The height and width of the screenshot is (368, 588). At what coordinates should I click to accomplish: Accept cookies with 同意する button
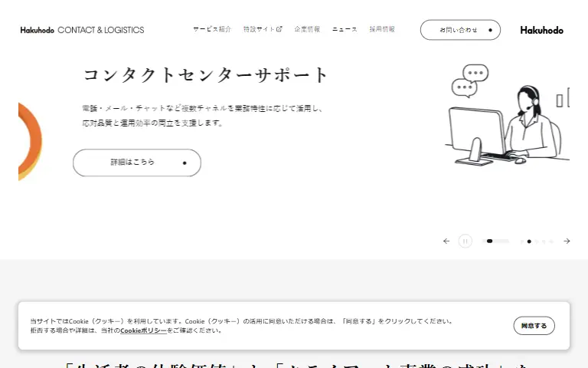point(534,326)
